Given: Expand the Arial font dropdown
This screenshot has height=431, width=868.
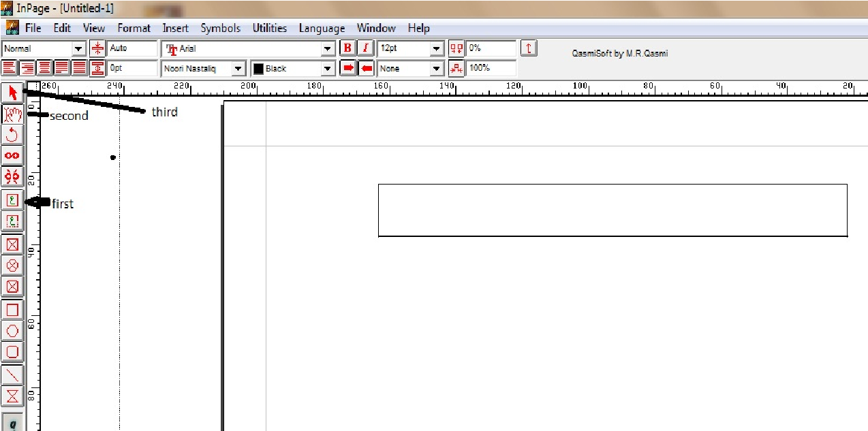Looking at the screenshot, I should coord(328,48).
